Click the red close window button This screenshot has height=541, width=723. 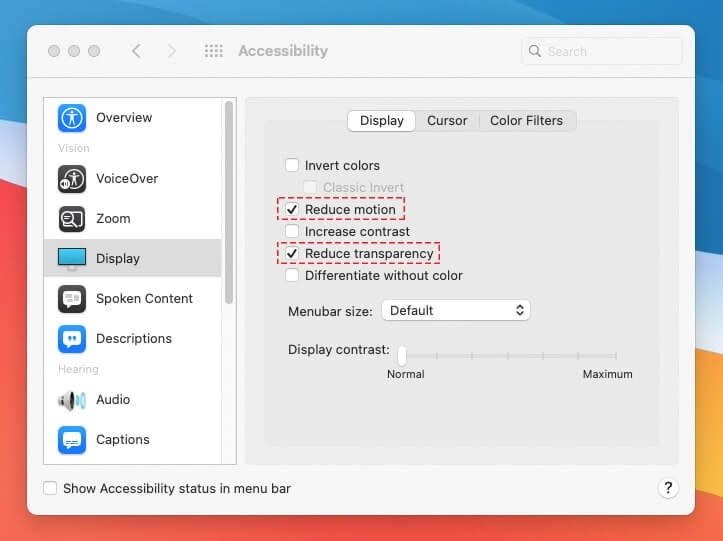coord(54,51)
